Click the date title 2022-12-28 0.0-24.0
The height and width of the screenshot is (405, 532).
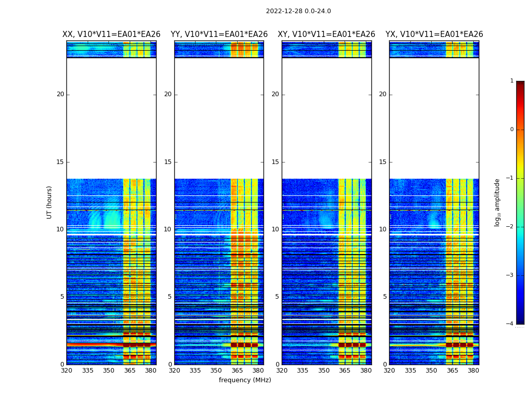(298, 11)
